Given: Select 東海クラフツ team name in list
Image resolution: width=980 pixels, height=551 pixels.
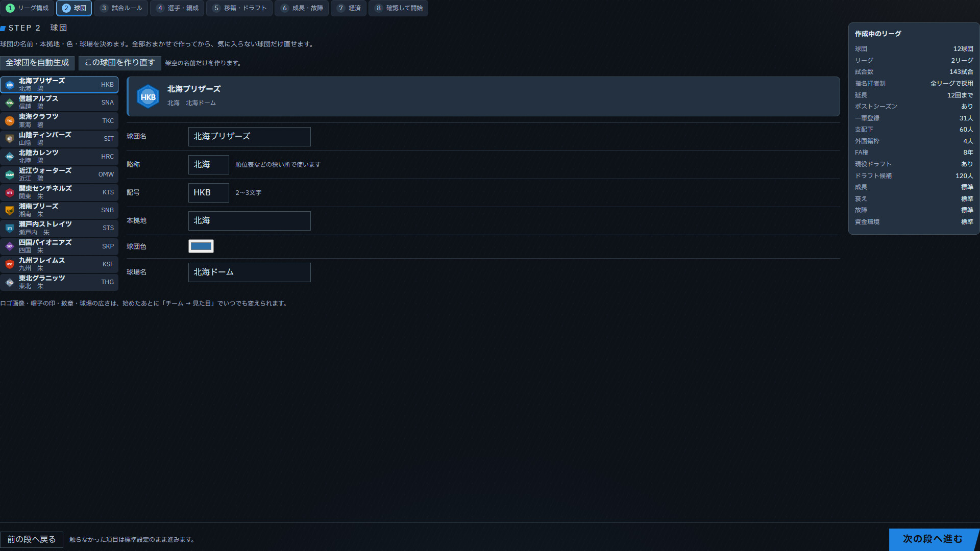Looking at the screenshot, I should [x=39, y=117].
